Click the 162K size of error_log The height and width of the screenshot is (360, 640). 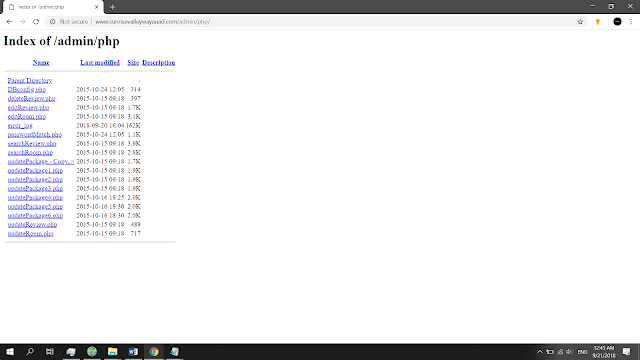(x=133, y=125)
